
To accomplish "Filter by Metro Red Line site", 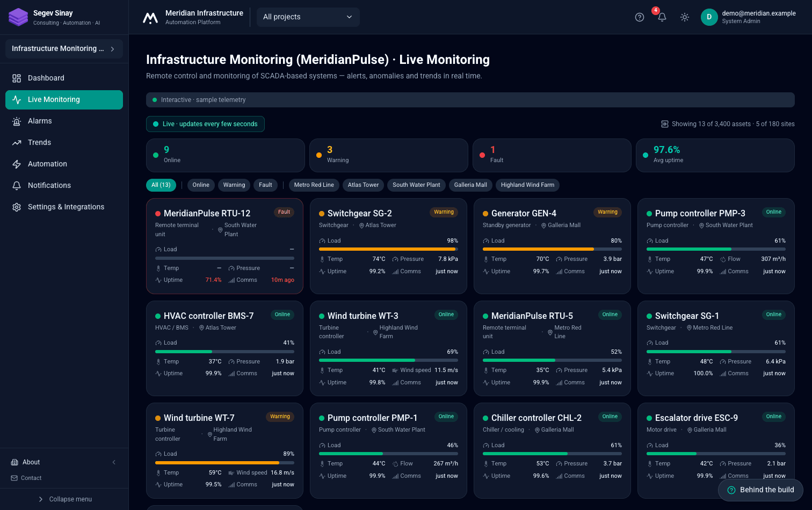I will [314, 185].
